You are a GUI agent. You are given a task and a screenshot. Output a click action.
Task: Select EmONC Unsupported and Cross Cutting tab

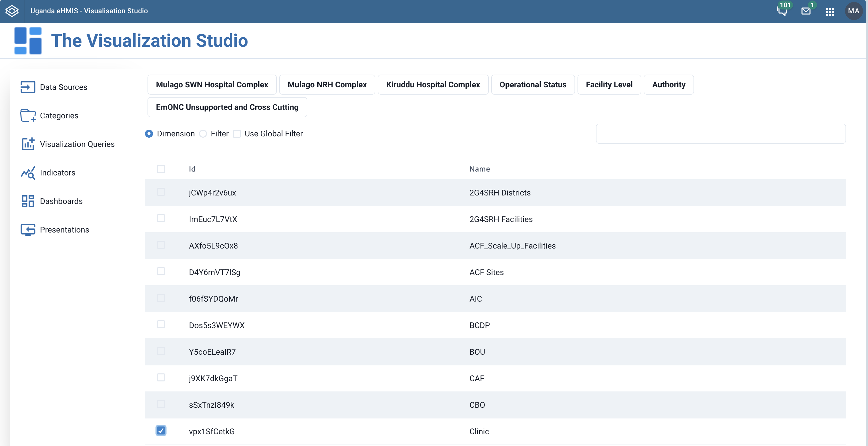(x=227, y=107)
